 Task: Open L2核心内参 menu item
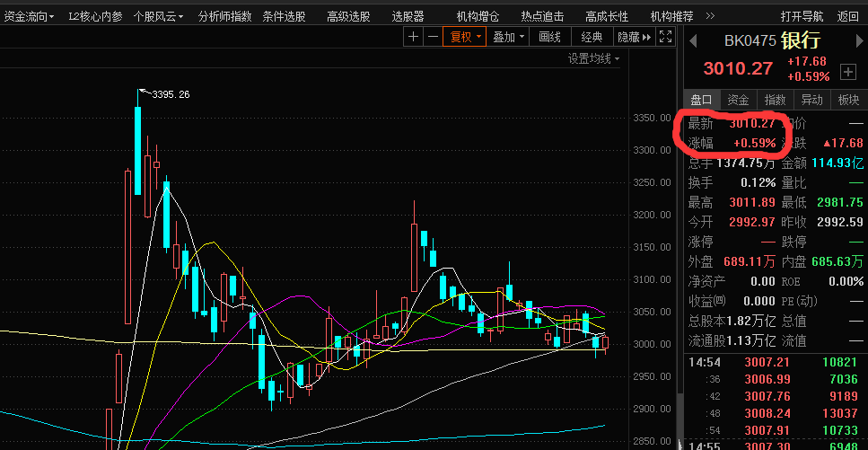click(95, 17)
